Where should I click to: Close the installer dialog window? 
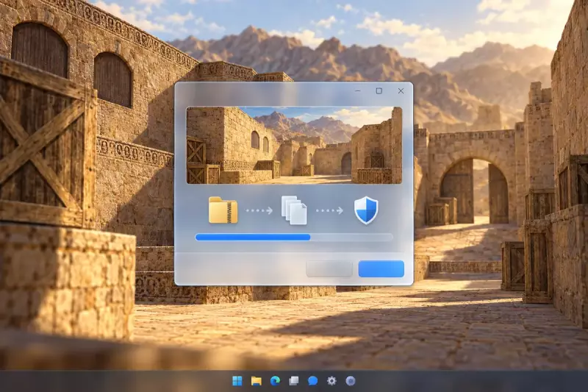click(401, 90)
